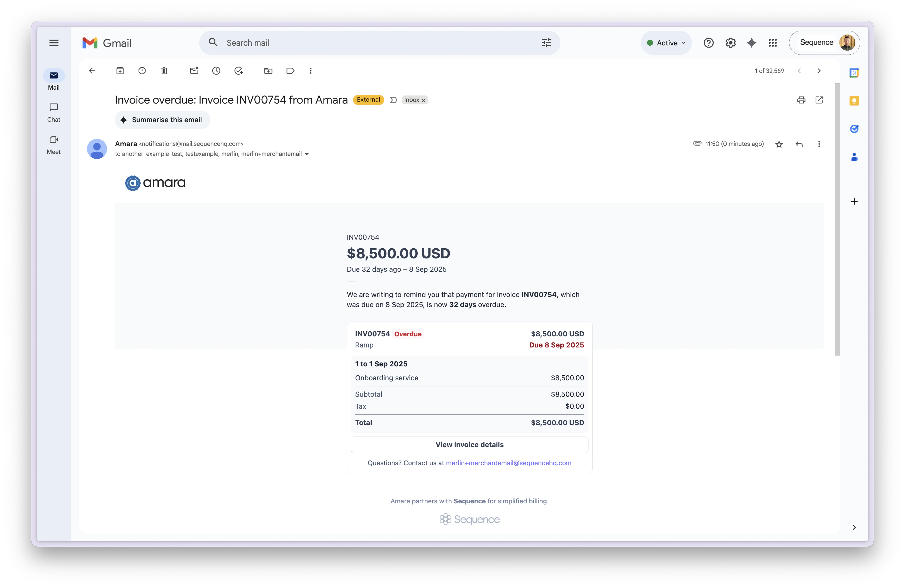Click the attachment paperclip icon
The height and width of the screenshot is (588, 905).
click(697, 144)
